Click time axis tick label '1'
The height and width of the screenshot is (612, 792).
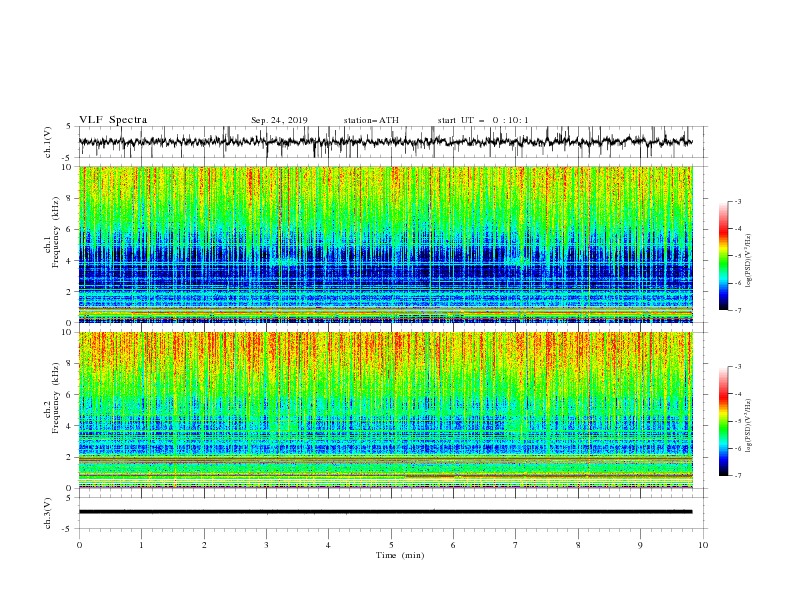pos(141,545)
